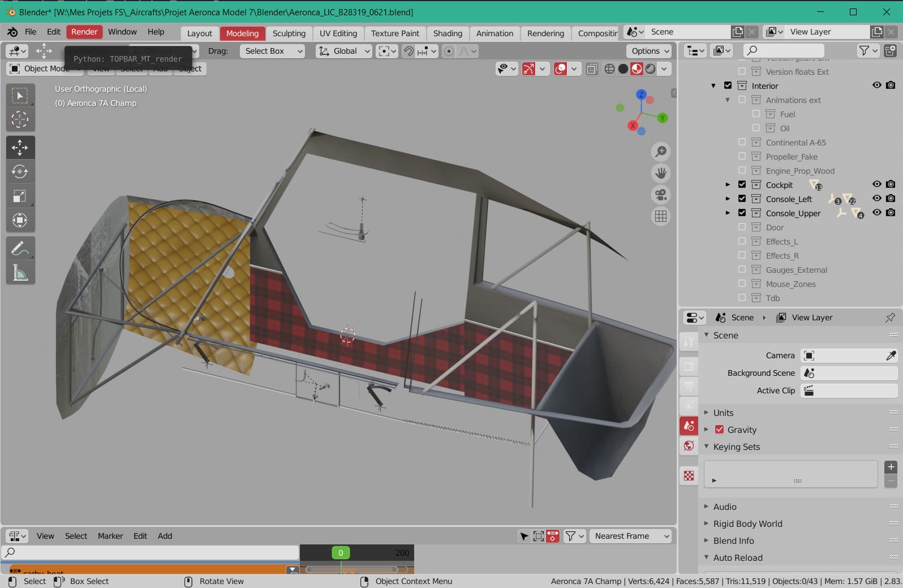The image size is (903, 588).
Task: Activate the Measure tool
Action: (x=20, y=273)
